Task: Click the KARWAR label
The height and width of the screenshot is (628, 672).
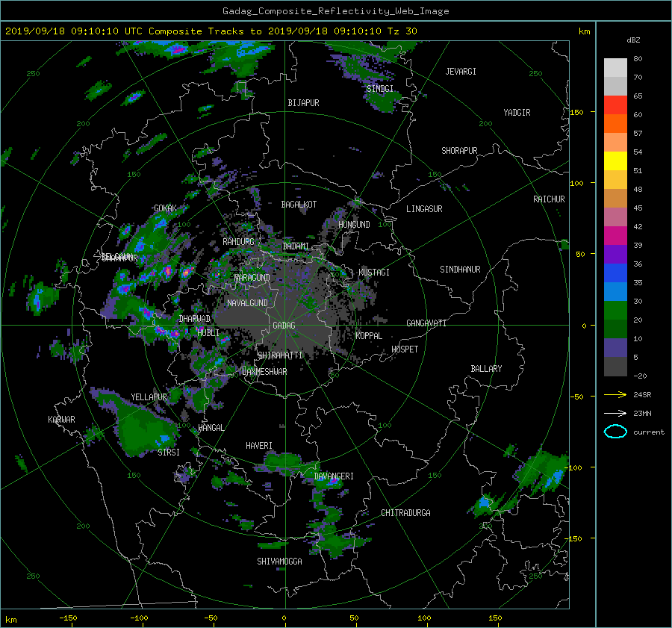Action: (x=61, y=420)
